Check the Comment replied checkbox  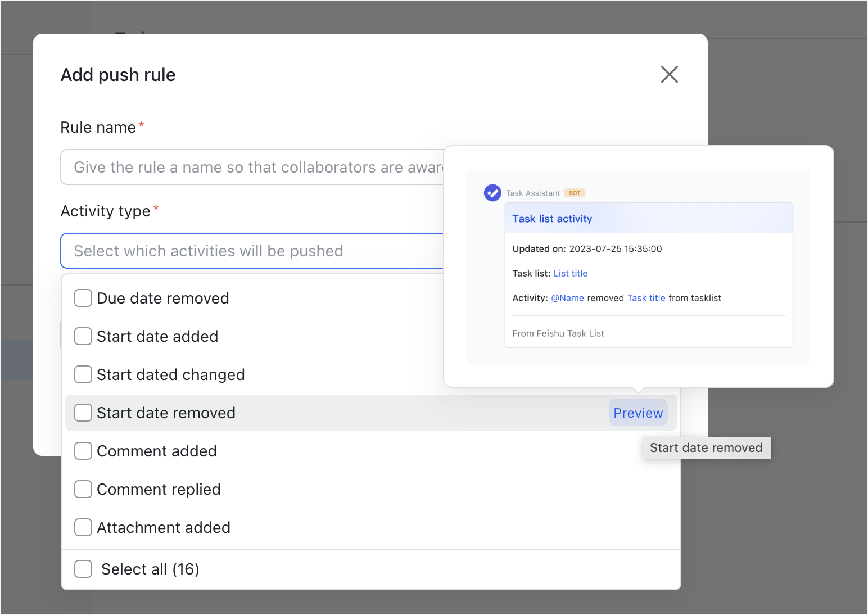coord(83,489)
